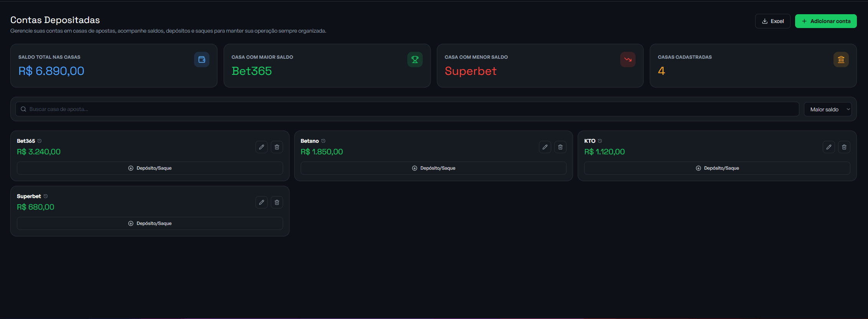Delete the KTO account with trash icon
The height and width of the screenshot is (319, 868).
coord(844,147)
